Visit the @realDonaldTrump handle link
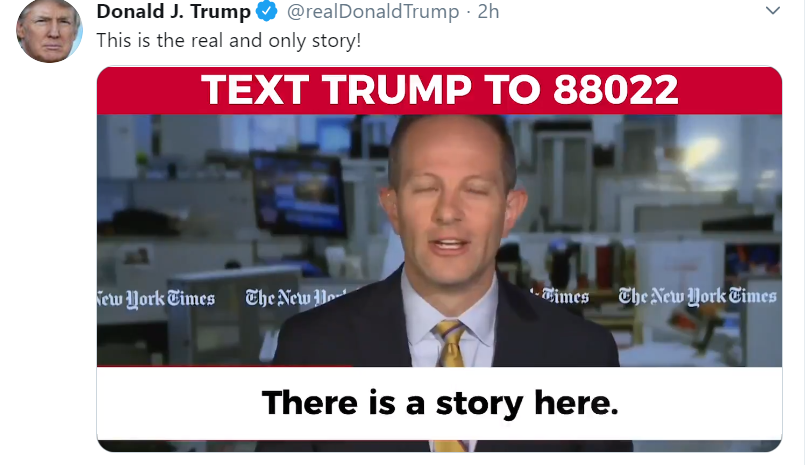The image size is (808, 465). [x=373, y=11]
